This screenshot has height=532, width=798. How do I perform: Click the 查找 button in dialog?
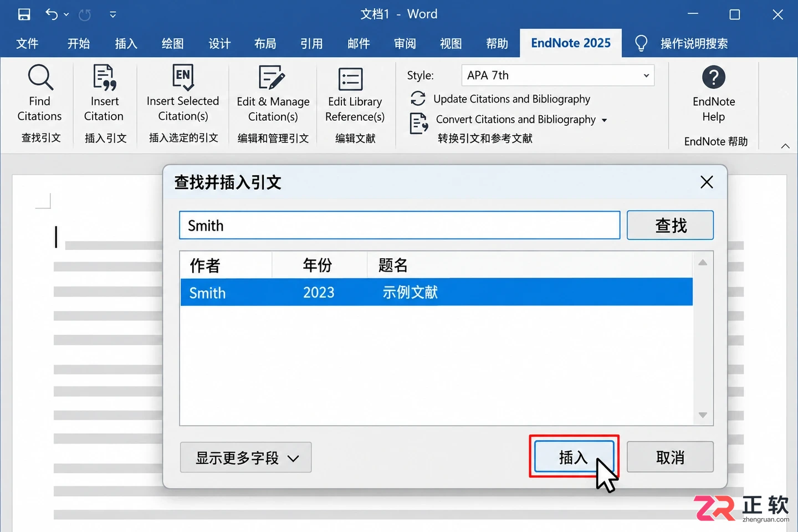[671, 225]
